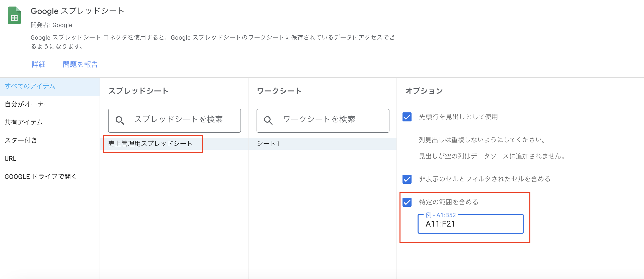The width and height of the screenshot is (644, 279).
Task: Select GOOGLE ドライブで開く option
Action: [41, 177]
